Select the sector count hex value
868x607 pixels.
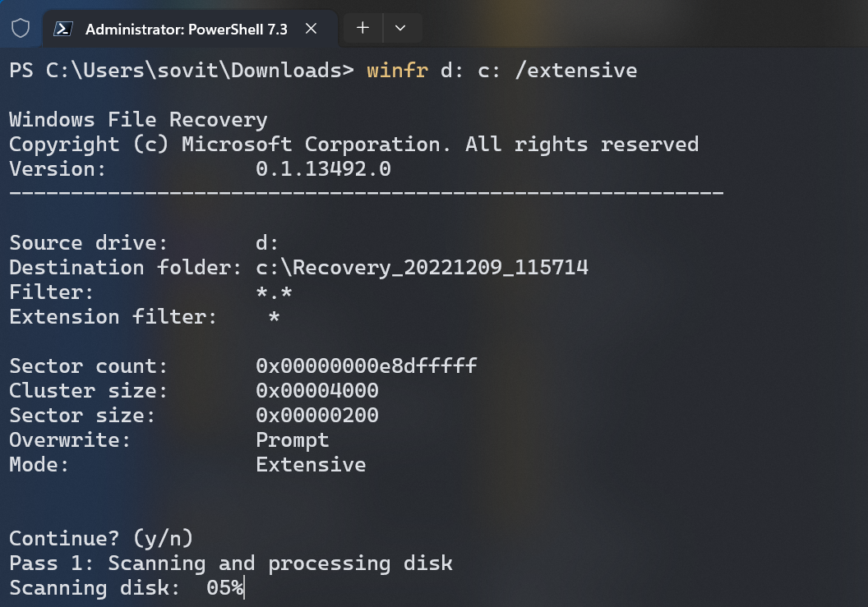[x=365, y=366]
